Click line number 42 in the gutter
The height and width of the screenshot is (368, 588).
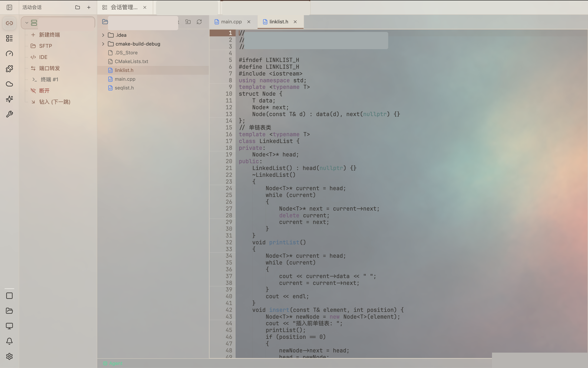tap(229, 310)
